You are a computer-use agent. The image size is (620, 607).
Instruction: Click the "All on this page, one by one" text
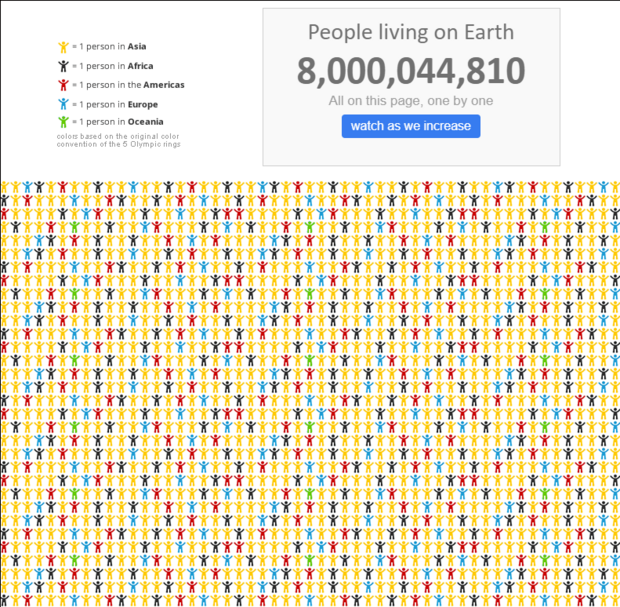(x=410, y=101)
